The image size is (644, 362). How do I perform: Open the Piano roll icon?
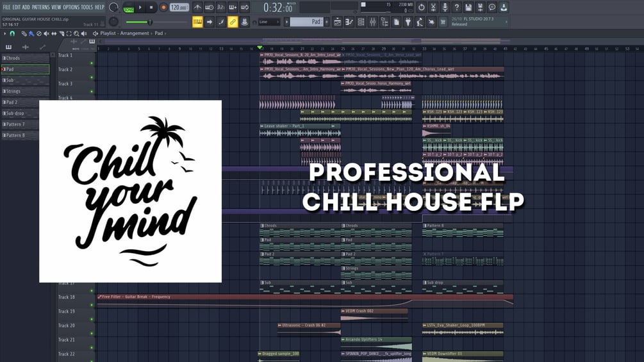pos(349,22)
